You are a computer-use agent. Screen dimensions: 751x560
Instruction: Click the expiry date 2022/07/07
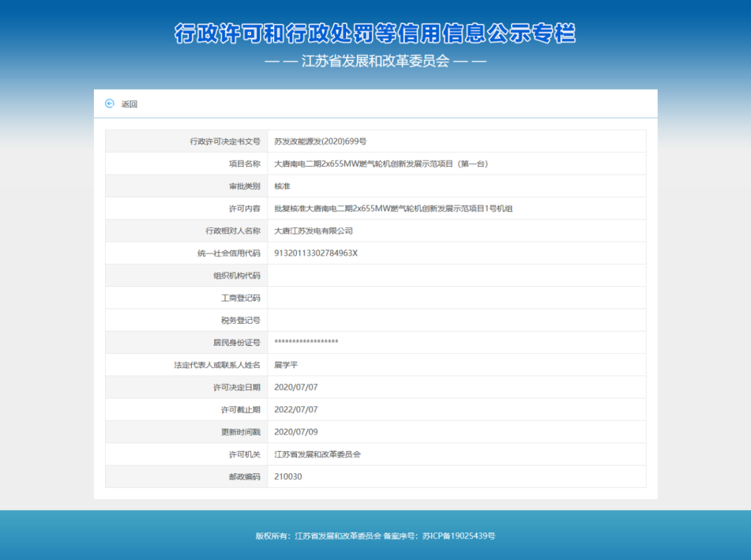[296, 410]
